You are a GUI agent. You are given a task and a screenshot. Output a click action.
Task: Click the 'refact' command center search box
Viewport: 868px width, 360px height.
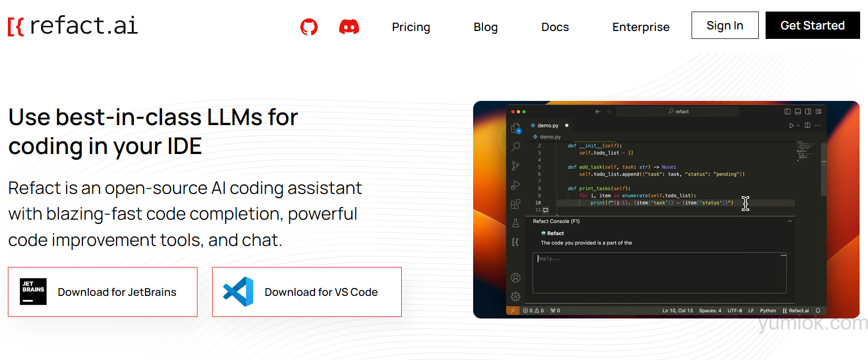point(678,111)
